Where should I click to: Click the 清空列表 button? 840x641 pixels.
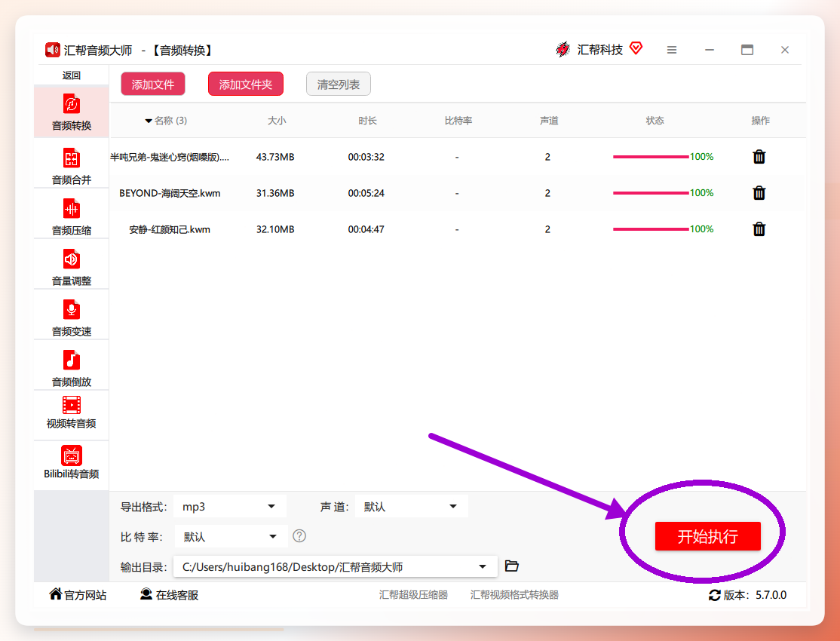tap(339, 84)
